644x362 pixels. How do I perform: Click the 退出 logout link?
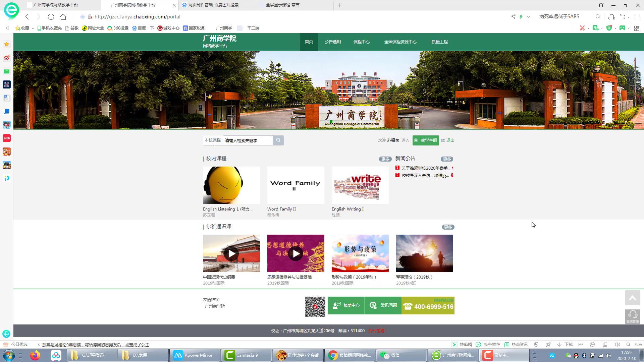tap(450, 140)
